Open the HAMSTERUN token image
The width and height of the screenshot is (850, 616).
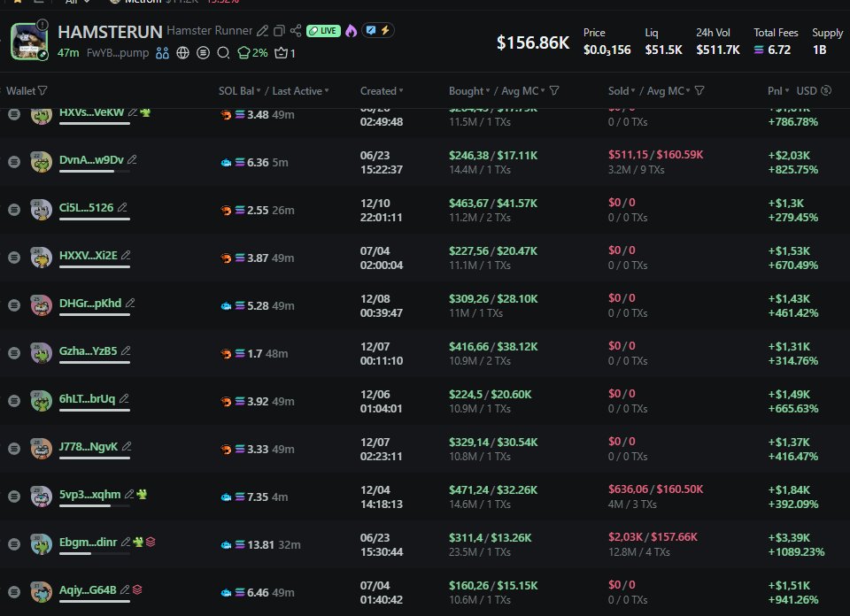click(29, 42)
